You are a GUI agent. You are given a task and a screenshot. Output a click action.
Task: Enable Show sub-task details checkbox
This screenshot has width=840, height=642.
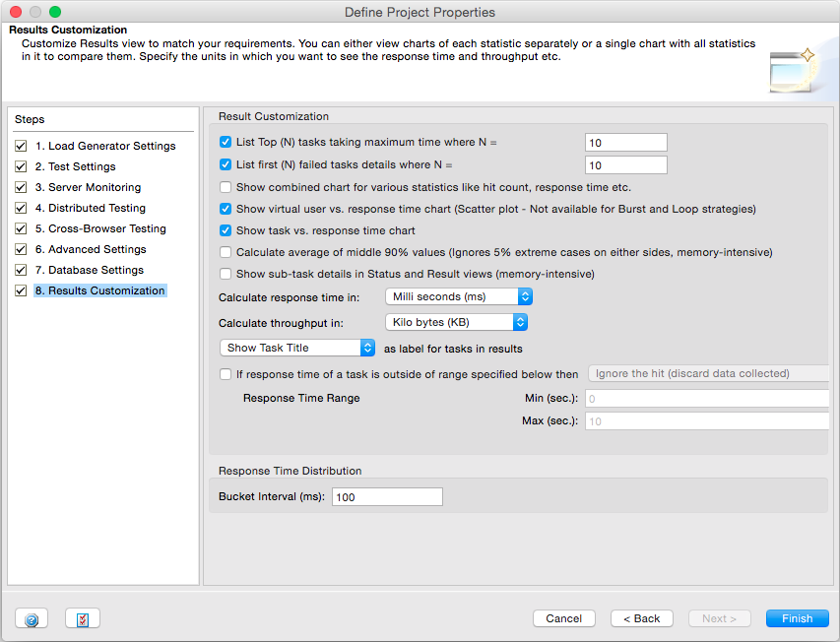click(x=226, y=274)
